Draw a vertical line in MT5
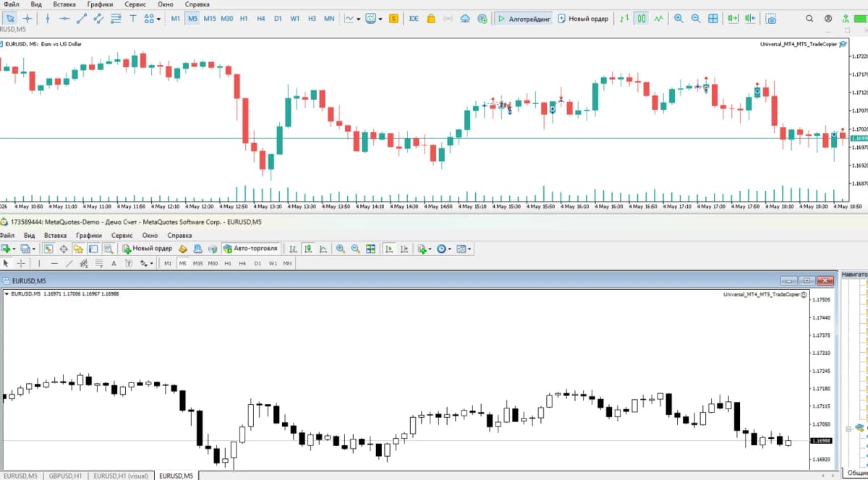Screen dimensions: 868x480 click(48, 18)
